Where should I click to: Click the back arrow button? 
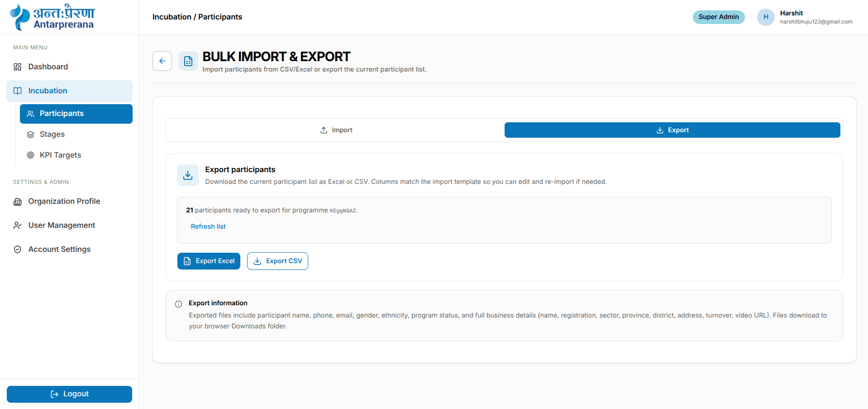[162, 61]
